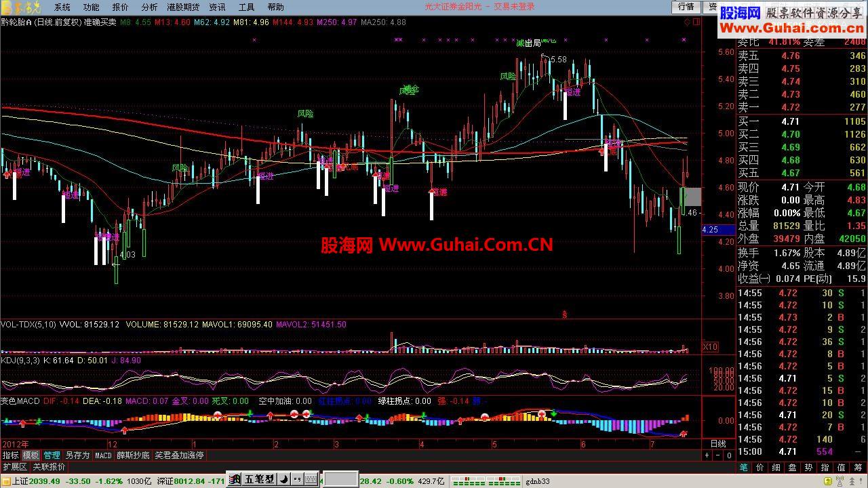Screen dimensions: 868x488
Task: Select the 管理 tab
Action: (52, 455)
